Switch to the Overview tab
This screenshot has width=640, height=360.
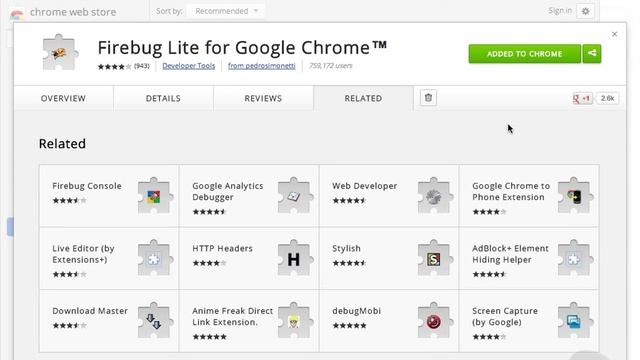63,98
